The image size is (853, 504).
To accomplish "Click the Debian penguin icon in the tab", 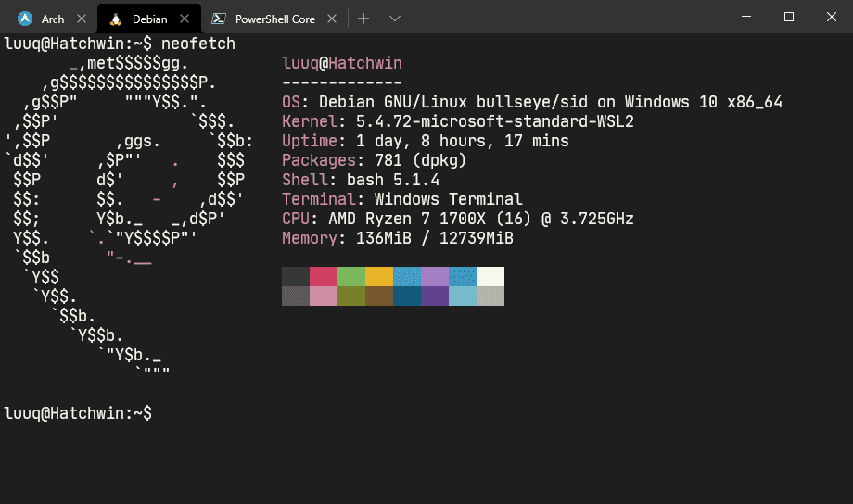I will [116, 19].
